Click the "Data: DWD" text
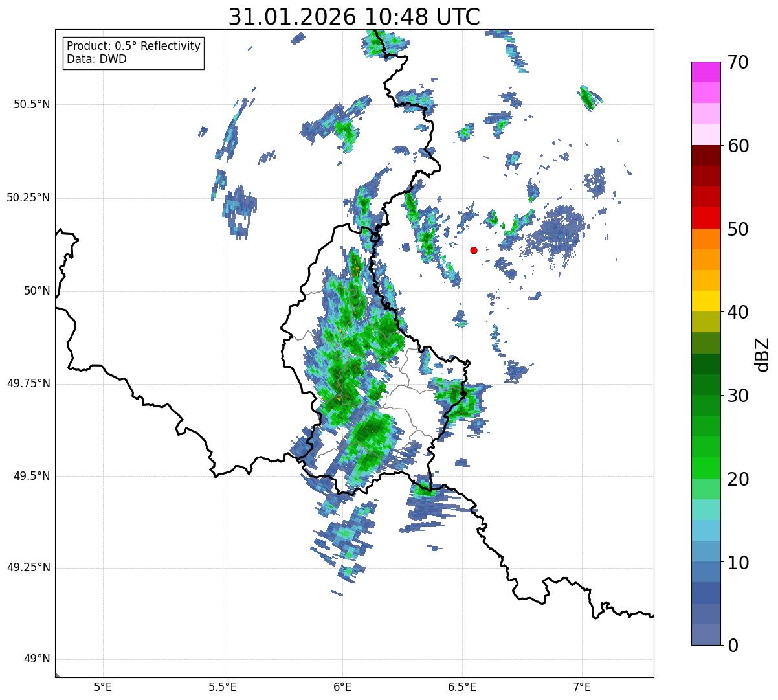 point(97,59)
